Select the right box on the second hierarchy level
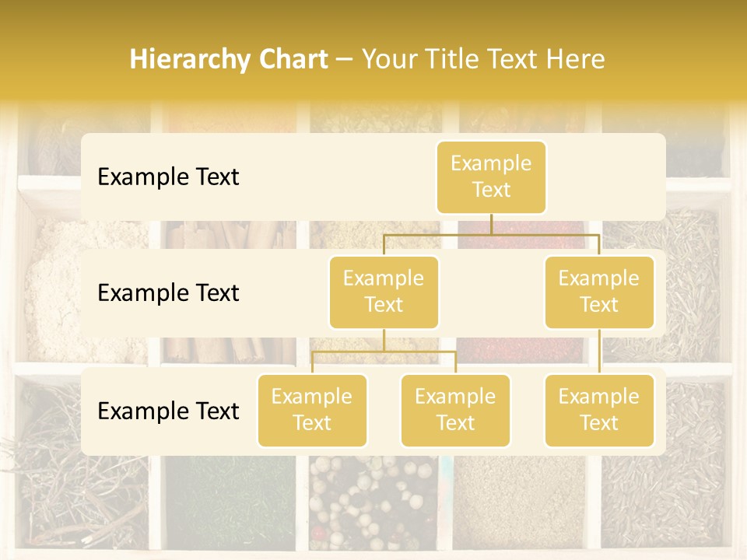 pyautogui.click(x=599, y=292)
